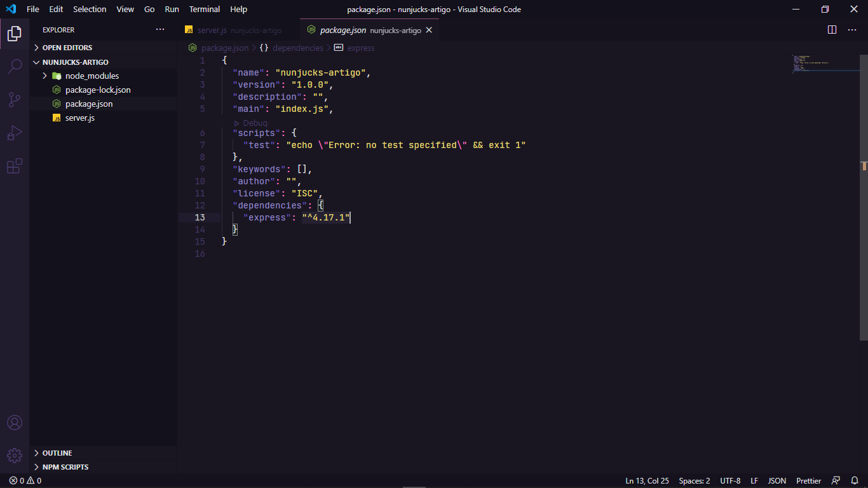Open editor more actions ellipsis
Screen dimensions: 868x488
853,30
